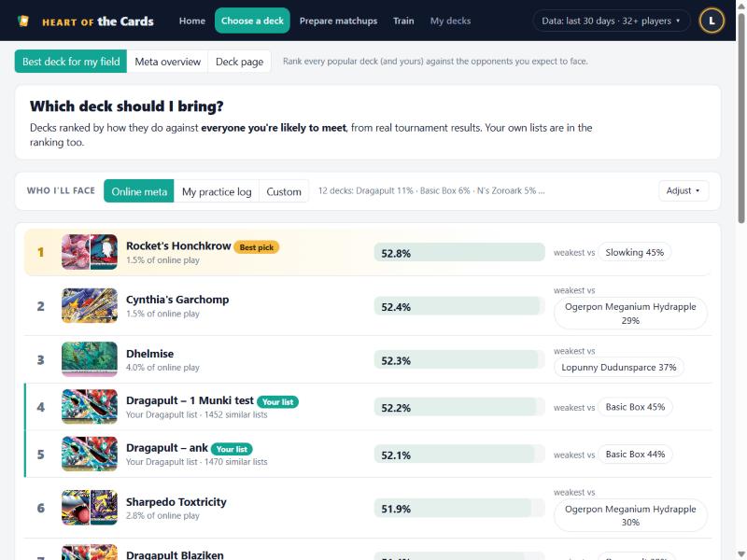Viewport: 747px width, 560px height.
Task: Expand the Adjust dropdown
Action: tap(684, 191)
